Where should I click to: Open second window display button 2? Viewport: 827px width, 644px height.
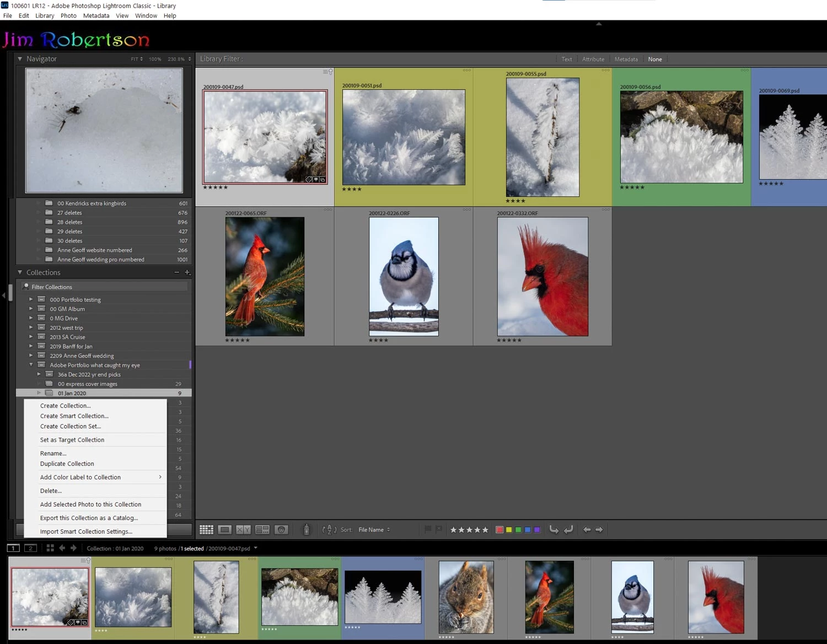[x=31, y=548]
